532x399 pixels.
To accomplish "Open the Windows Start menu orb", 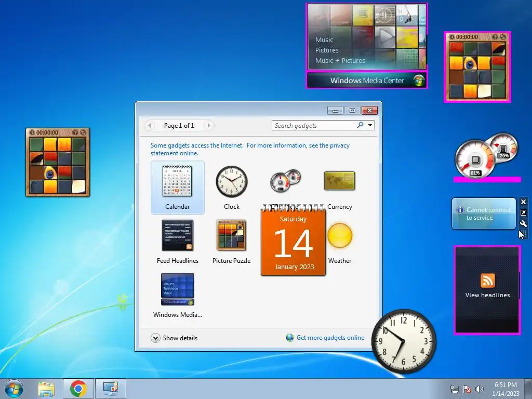I will pos(14,389).
